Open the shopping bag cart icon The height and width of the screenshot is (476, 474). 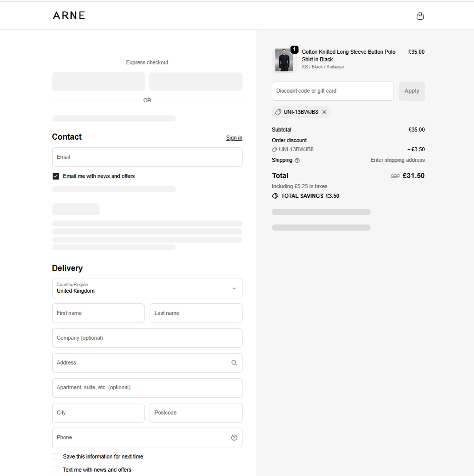tap(420, 16)
